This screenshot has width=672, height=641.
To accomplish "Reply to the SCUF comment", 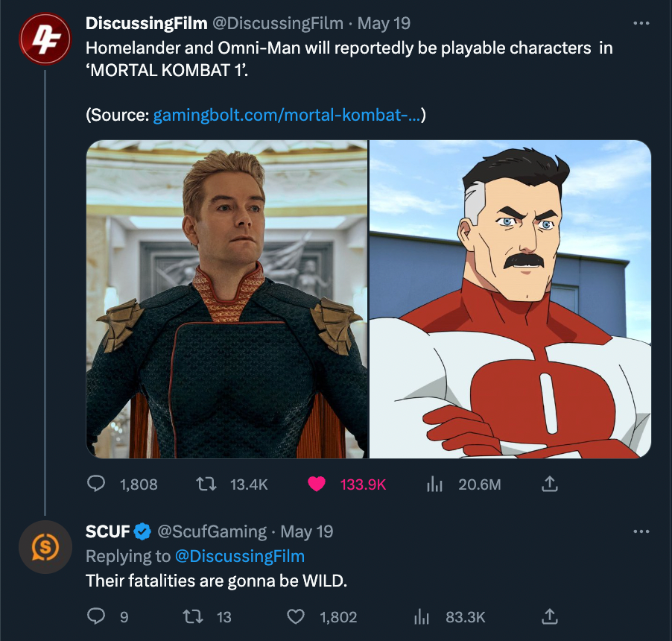I will coord(96,616).
